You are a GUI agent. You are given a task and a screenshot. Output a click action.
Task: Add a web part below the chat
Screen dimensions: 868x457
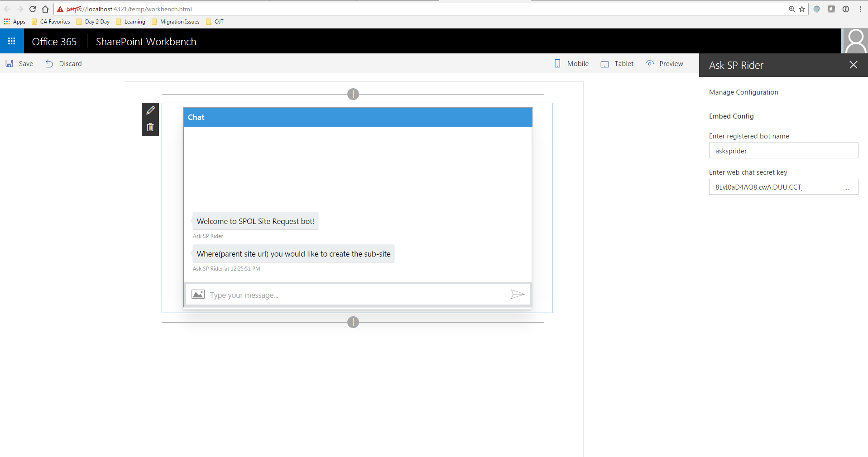[x=353, y=322]
